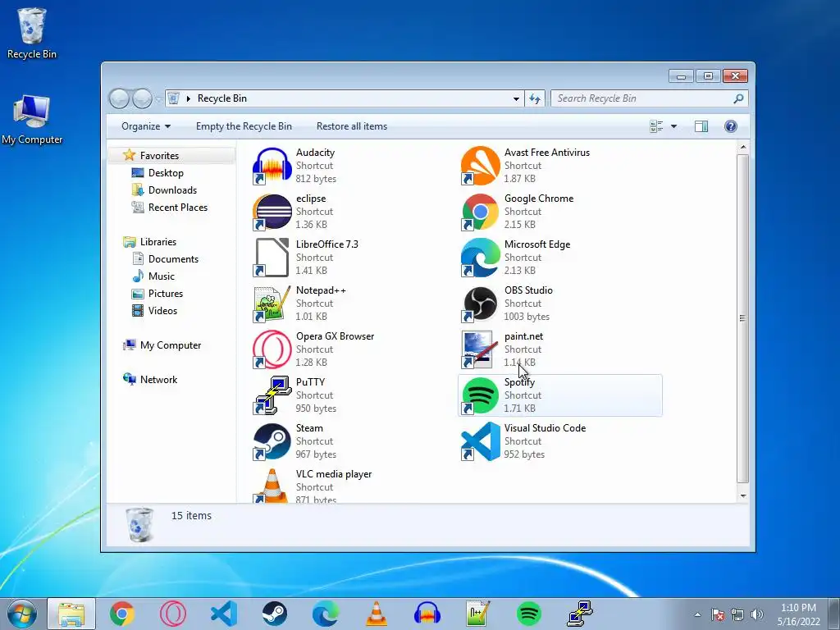Click Empty the Recycle Bin
Viewport: 840px width, 630px height.
point(244,126)
